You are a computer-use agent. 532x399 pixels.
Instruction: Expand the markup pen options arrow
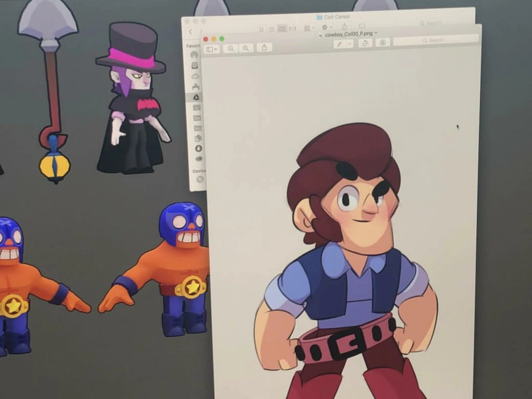[x=350, y=44]
